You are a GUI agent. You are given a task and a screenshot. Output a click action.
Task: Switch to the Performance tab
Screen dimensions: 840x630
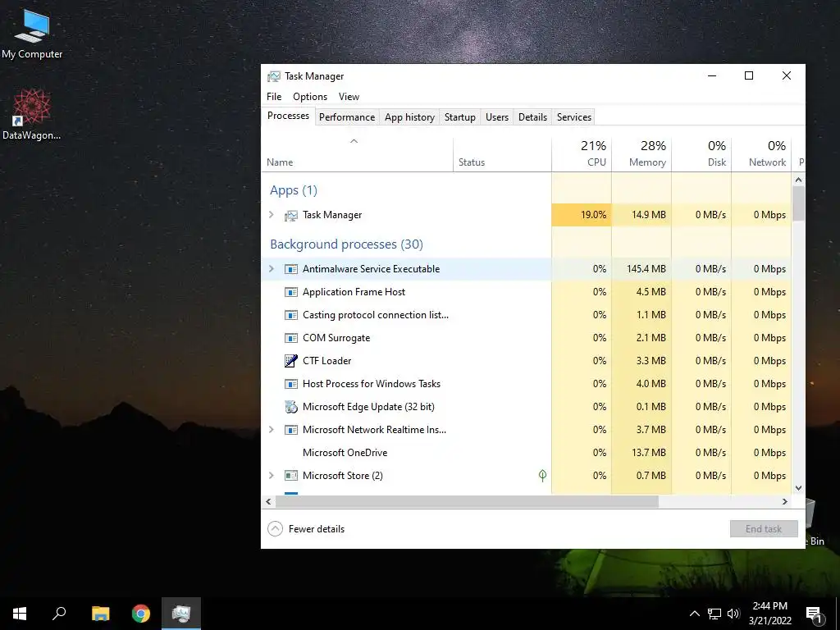click(347, 116)
